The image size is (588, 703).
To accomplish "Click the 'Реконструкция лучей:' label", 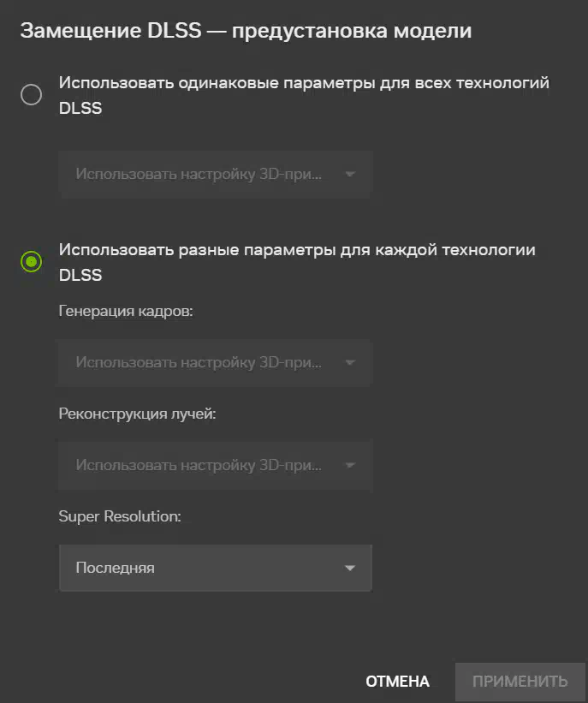I will pyautogui.click(x=137, y=414).
